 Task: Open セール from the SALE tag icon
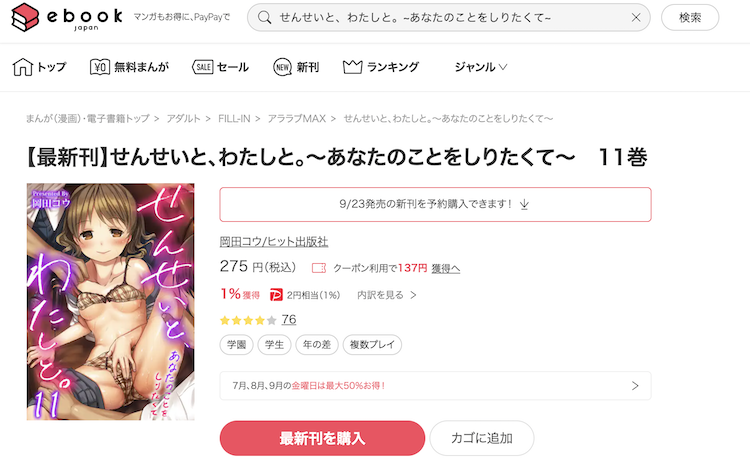[x=202, y=67]
